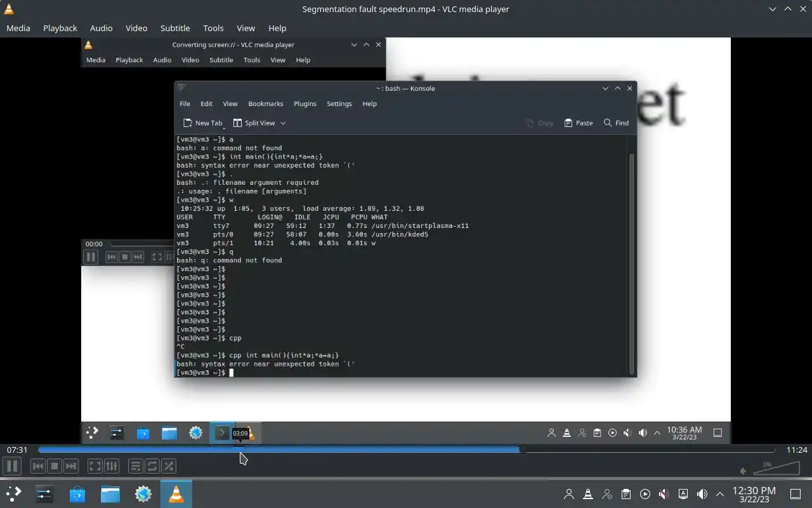This screenshot has height=508, width=812.
Task: Open Plugins menu in recorded Konsole
Action: point(305,104)
